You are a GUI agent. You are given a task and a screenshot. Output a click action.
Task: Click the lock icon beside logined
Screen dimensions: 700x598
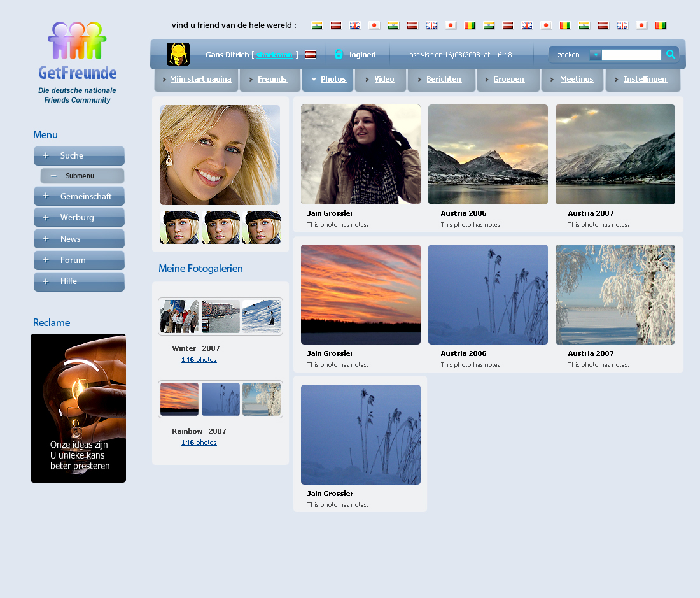tap(339, 55)
